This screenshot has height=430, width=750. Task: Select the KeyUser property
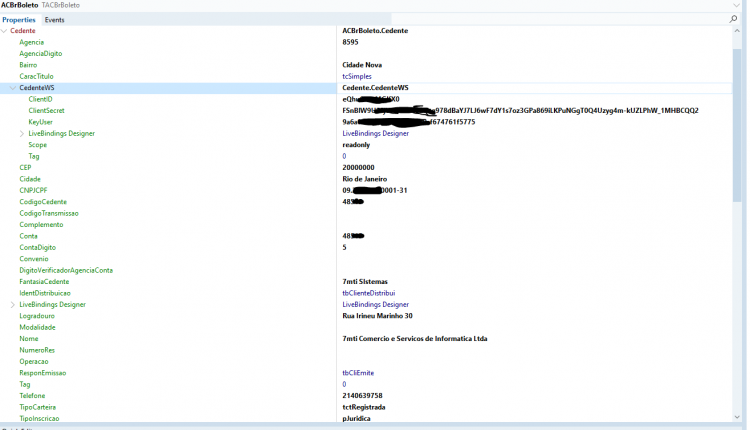(41, 122)
